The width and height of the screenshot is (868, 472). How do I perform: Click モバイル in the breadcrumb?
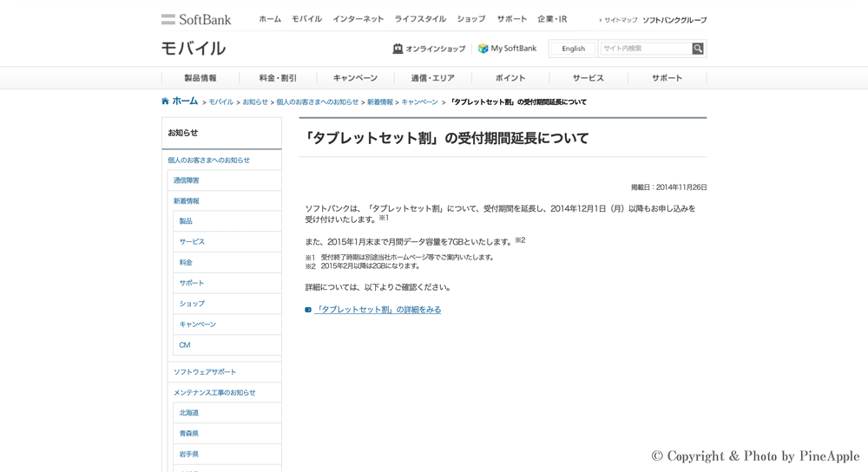220,102
